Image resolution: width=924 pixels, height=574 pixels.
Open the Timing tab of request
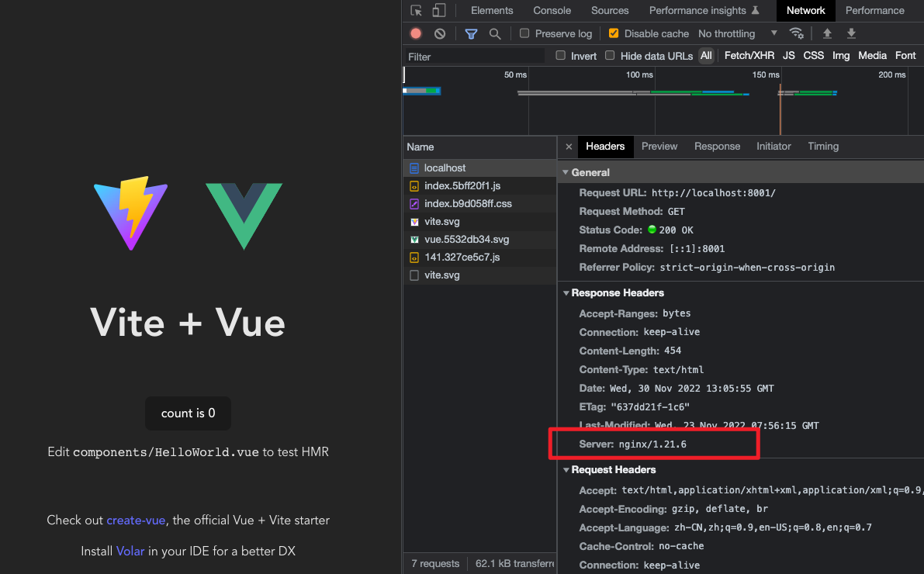pyautogui.click(x=823, y=147)
